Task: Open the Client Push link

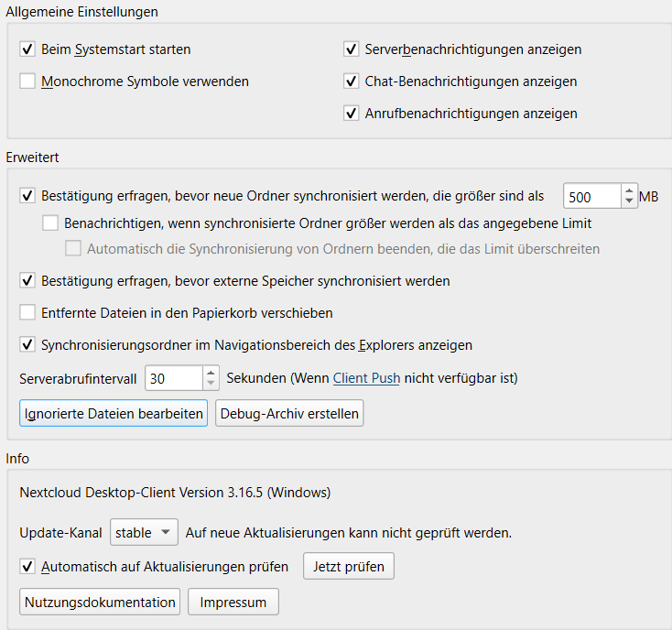Action: pyautogui.click(x=366, y=378)
